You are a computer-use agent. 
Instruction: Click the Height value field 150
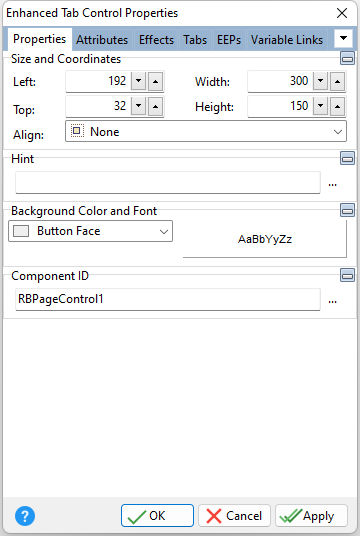point(280,106)
